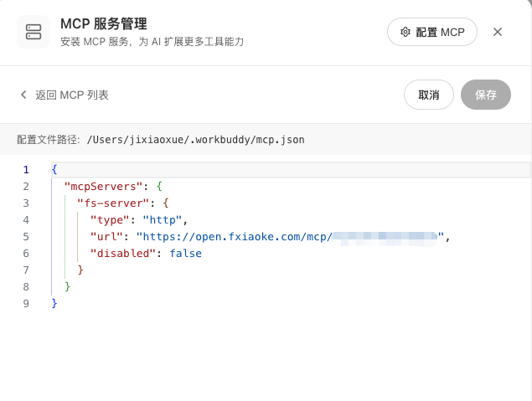Place cursor on editor line 1 opening brace
The image size is (532, 401).
pos(54,169)
